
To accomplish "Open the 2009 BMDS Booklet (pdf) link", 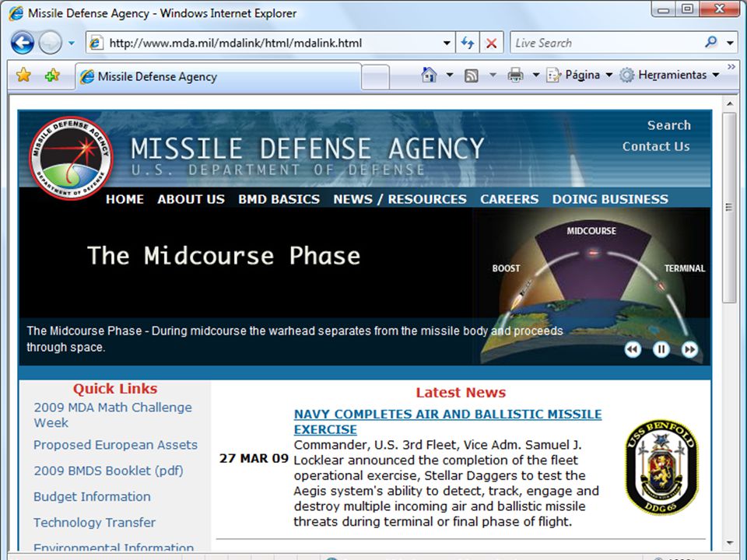I will coord(108,471).
